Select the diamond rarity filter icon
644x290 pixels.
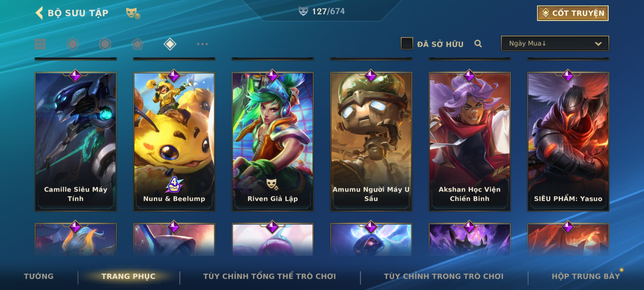click(x=170, y=44)
